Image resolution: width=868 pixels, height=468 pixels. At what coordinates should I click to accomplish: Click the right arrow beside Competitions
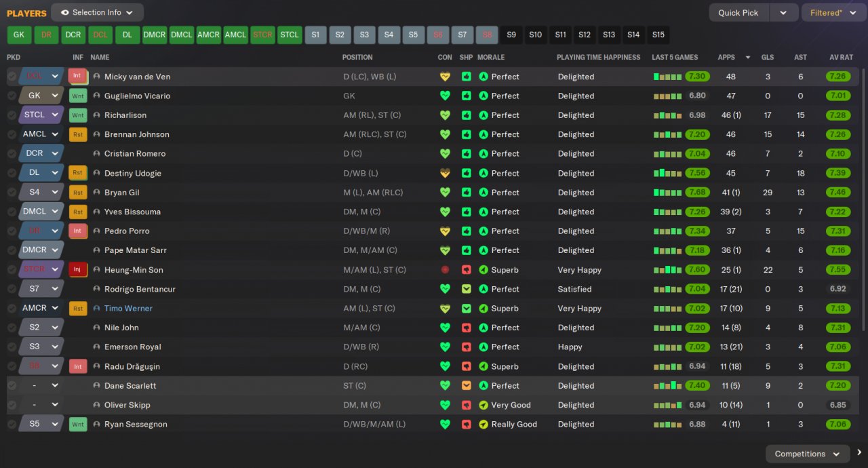(x=859, y=453)
